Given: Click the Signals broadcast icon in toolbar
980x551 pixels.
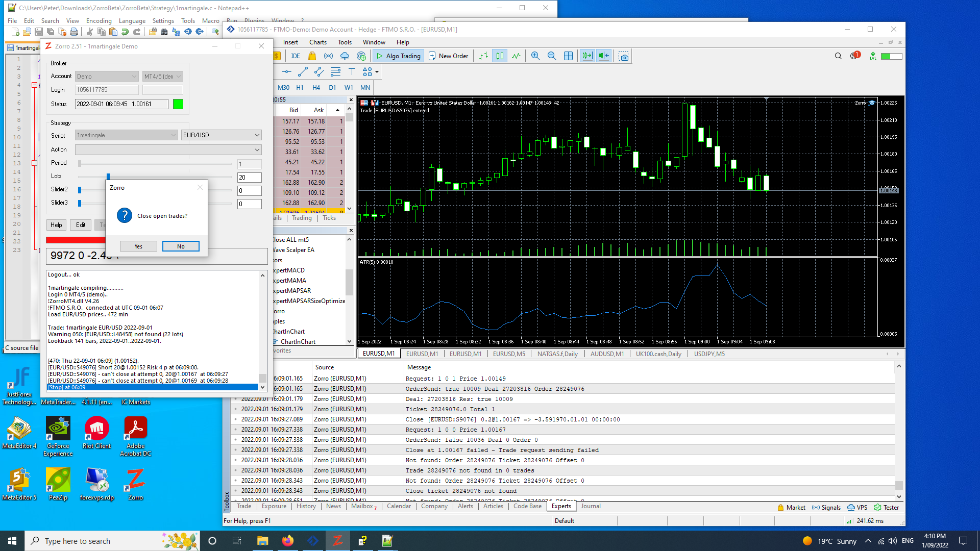Looking at the screenshot, I should pyautogui.click(x=329, y=56).
